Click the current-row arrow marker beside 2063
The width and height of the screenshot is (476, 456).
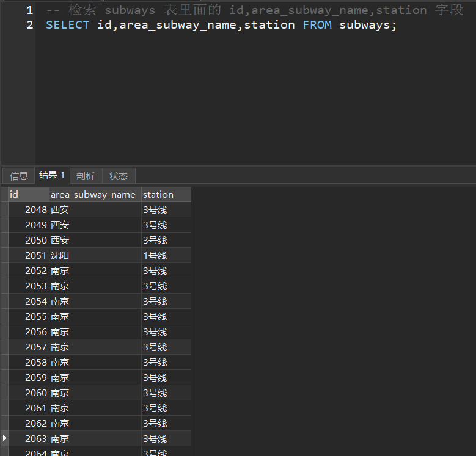(4, 438)
